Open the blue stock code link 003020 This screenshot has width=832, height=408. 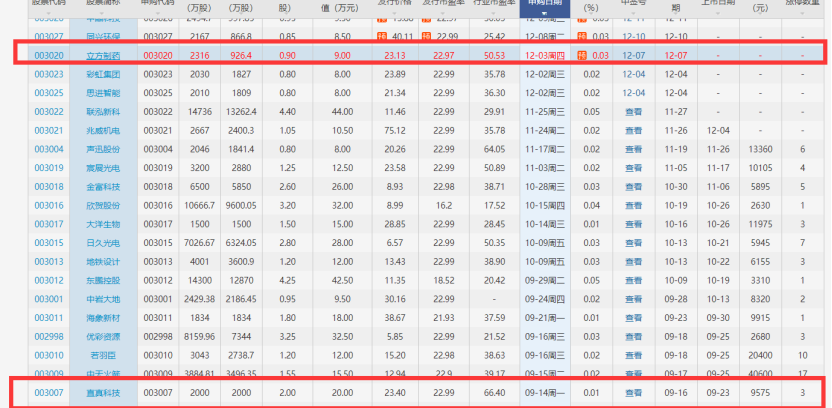pyautogui.click(x=49, y=55)
